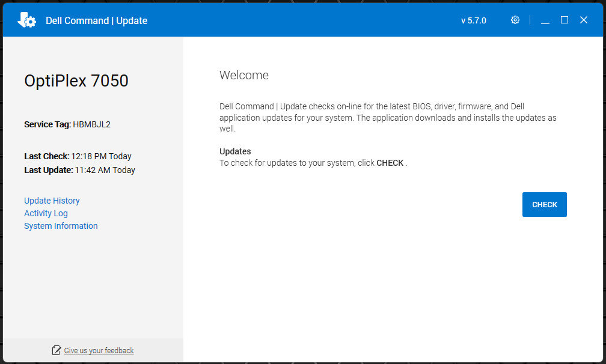The image size is (606, 364).
Task: Close the Dell Command Update window
Action: pos(584,20)
